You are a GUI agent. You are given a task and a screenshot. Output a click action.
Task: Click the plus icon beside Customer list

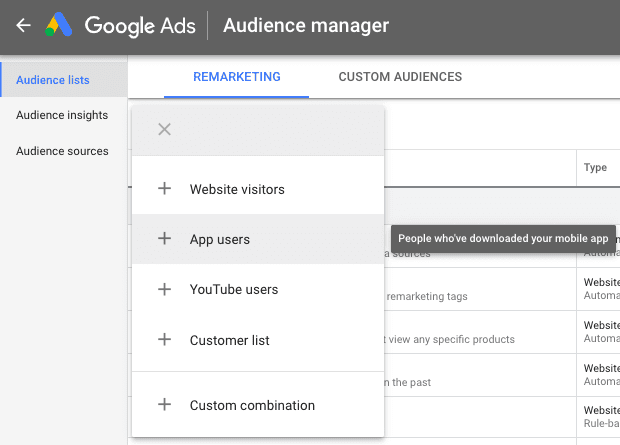click(x=165, y=340)
